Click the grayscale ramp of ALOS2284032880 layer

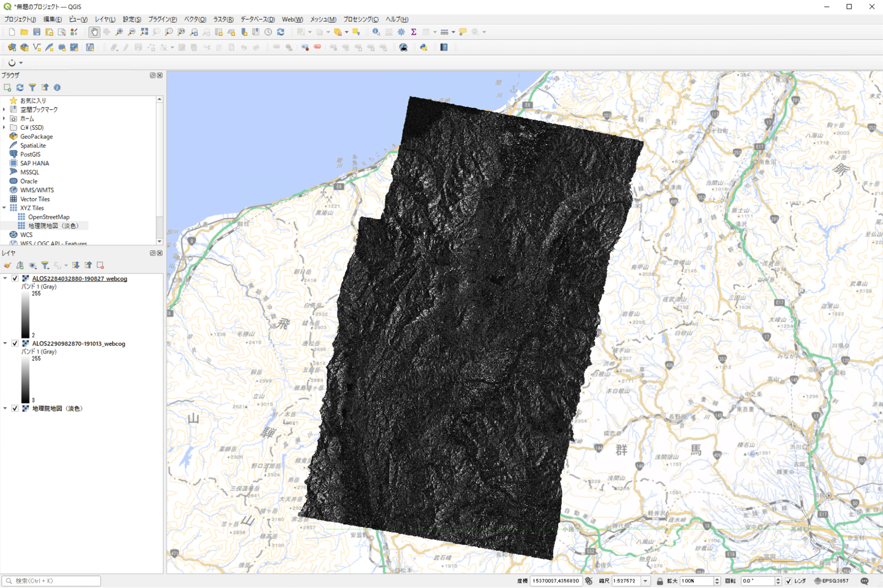pos(25,315)
